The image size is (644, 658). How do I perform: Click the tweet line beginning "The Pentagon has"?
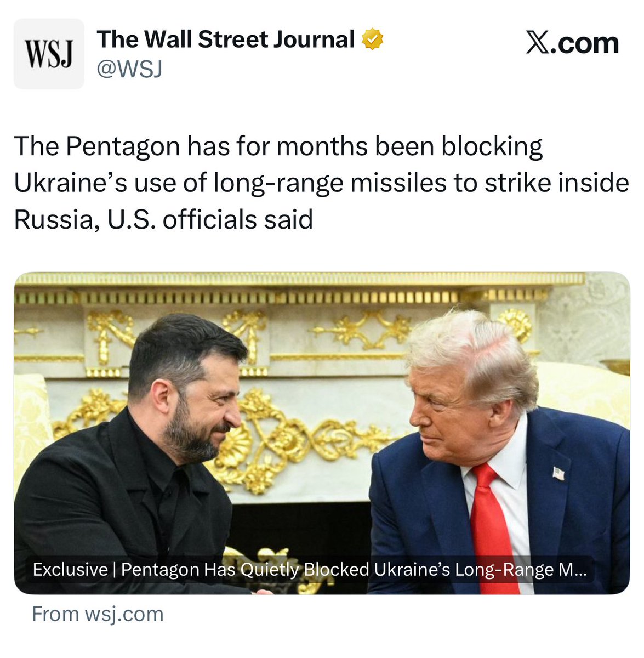[x=278, y=147]
